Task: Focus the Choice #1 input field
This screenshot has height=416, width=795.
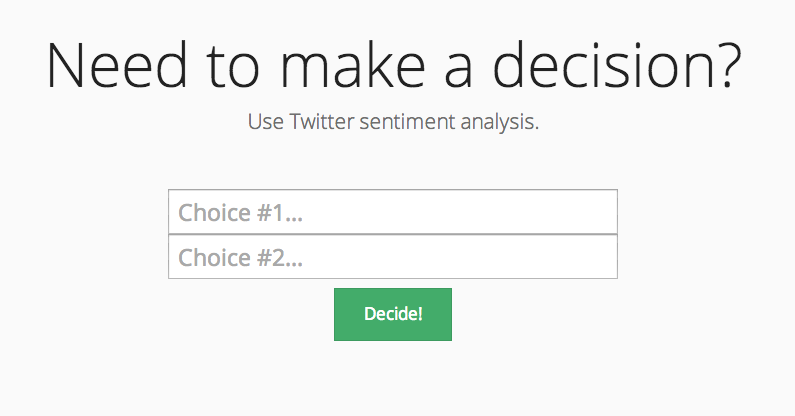Action: (393, 212)
